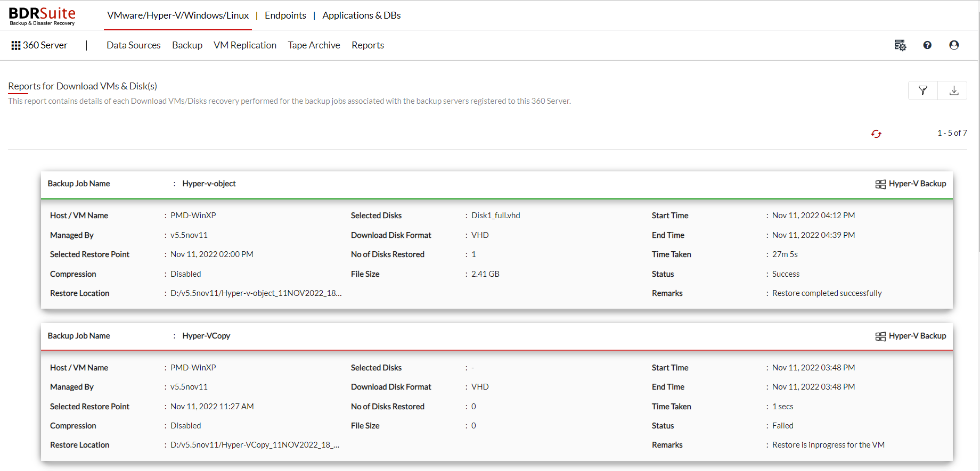
Task: Click the 1 secs time taken value
Action: pos(783,407)
